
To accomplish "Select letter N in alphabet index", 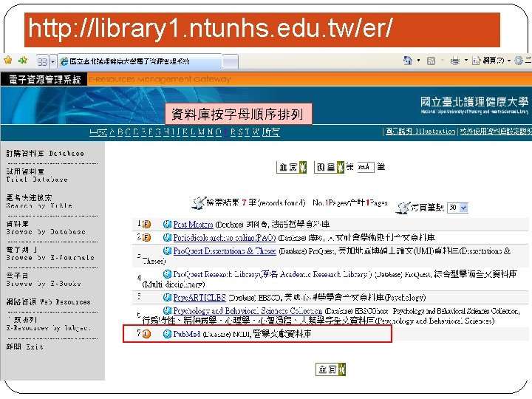I will pos(210,132).
